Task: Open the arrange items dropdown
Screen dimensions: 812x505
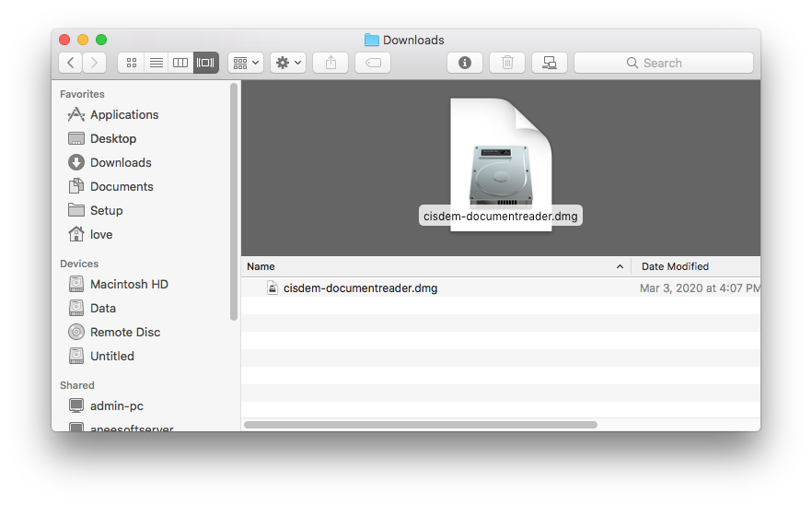Action: [246, 63]
